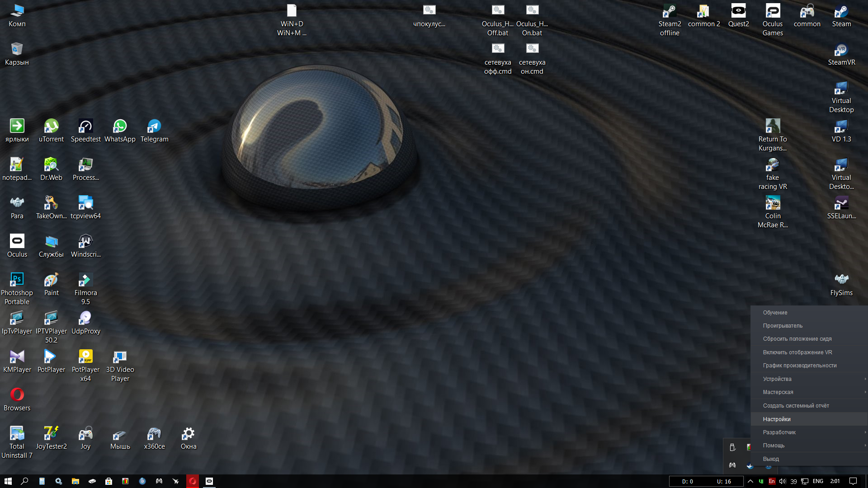Select the Окна gear icon
The width and height of the screenshot is (868, 488).
[189, 438]
